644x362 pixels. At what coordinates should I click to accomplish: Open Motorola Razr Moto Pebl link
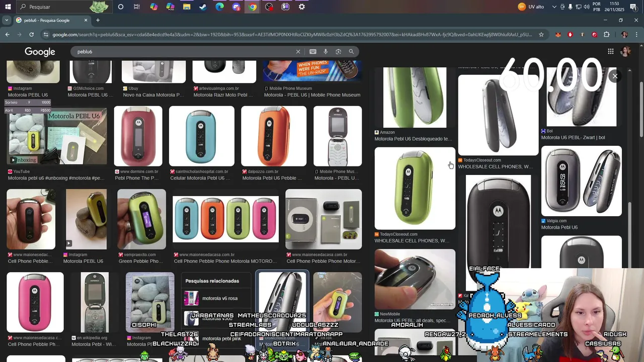[x=223, y=95]
